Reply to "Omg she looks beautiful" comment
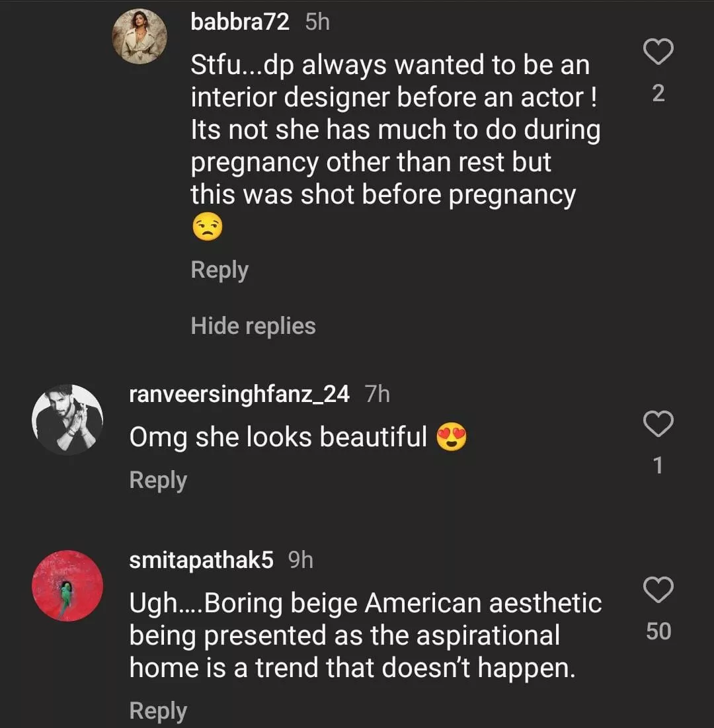714x728 pixels. [158, 480]
